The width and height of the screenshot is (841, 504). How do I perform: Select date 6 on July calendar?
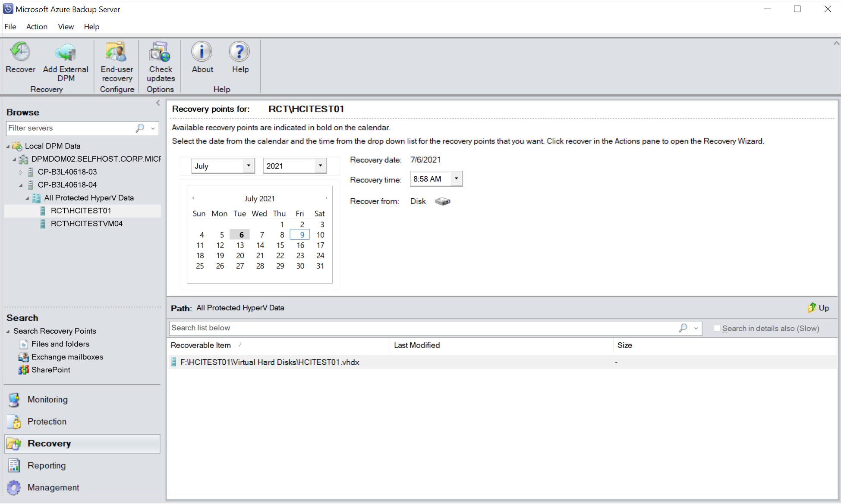[x=240, y=235]
